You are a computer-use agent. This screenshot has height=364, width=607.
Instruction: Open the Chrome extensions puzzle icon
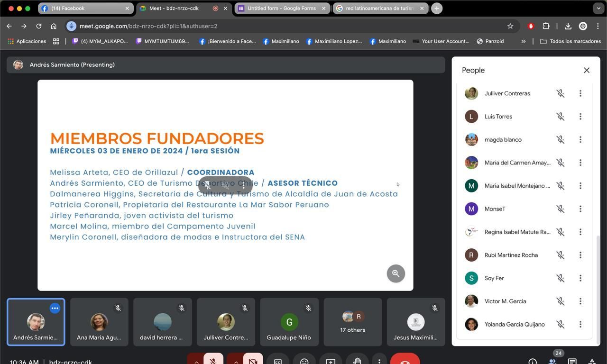coord(546,26)
